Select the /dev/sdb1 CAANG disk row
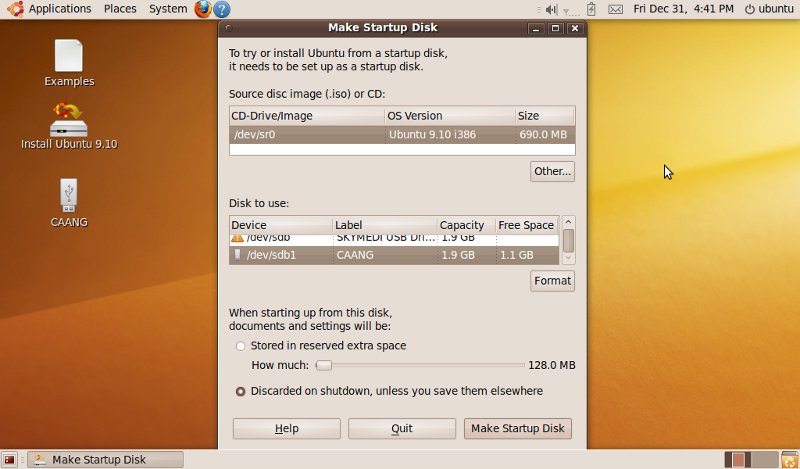 pyautogui.click(x=394, y=255)
